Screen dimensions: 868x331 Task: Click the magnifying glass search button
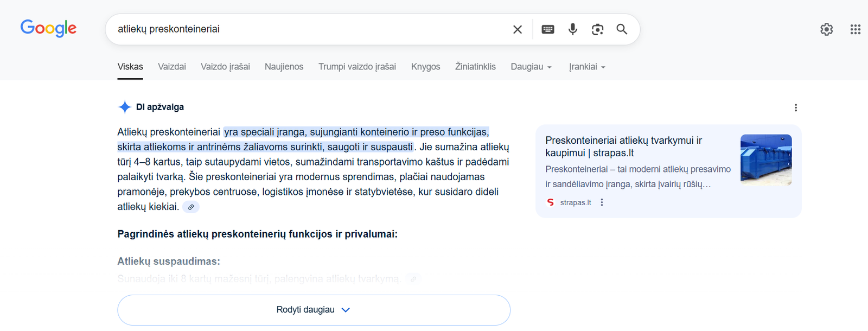tap(622, 29)
